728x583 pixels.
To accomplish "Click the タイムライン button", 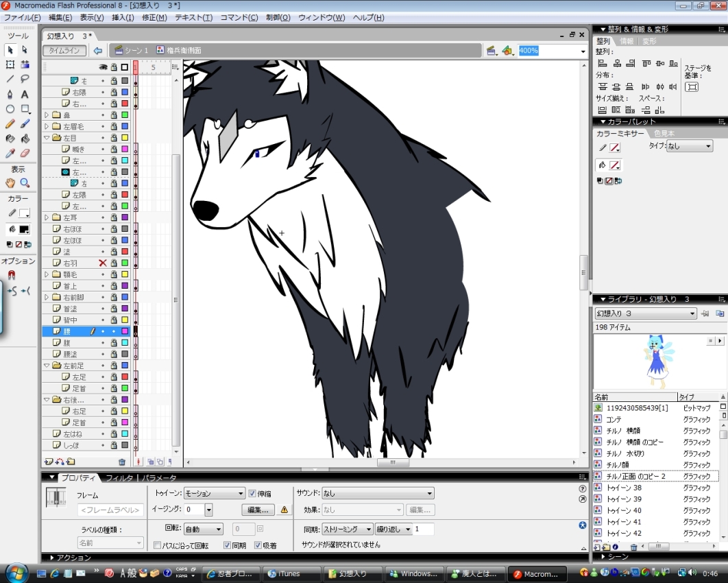I will coord(64,51).
